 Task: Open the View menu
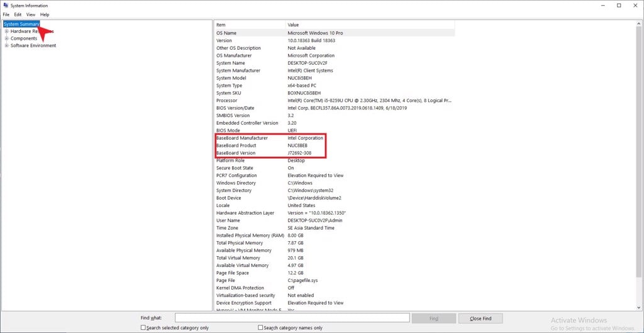[x=31, y=14]
